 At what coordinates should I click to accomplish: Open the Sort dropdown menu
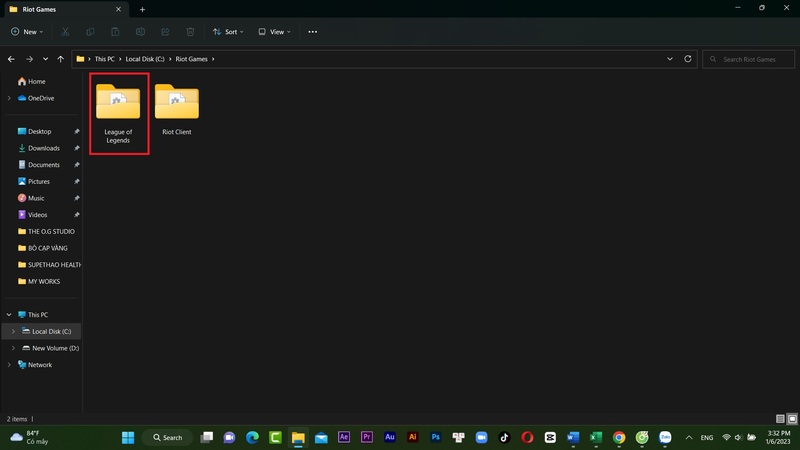(x=228, y=32)
